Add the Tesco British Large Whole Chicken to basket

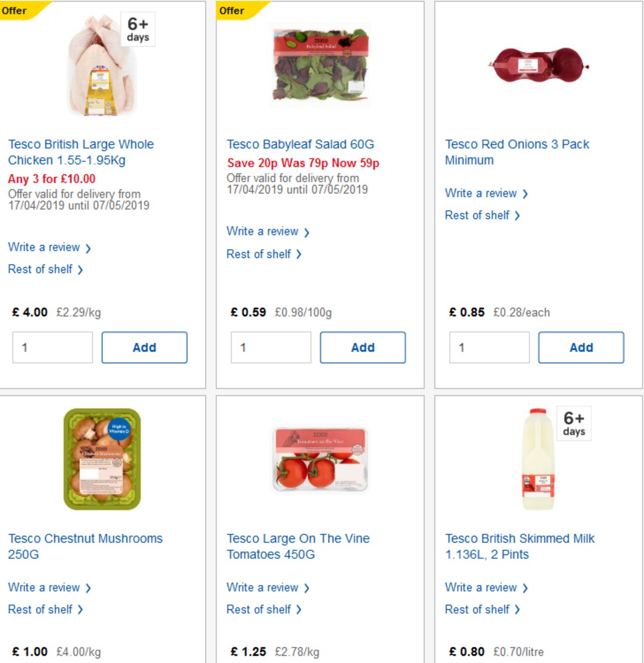[x=144, y=347]
